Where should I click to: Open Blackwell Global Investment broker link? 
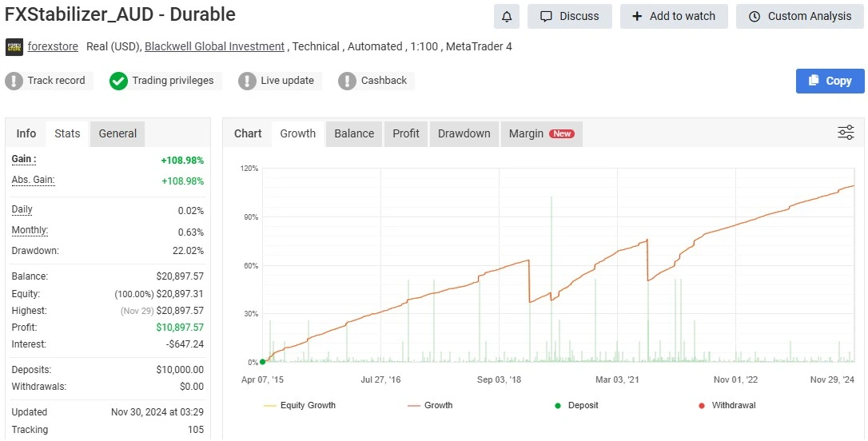214,46
